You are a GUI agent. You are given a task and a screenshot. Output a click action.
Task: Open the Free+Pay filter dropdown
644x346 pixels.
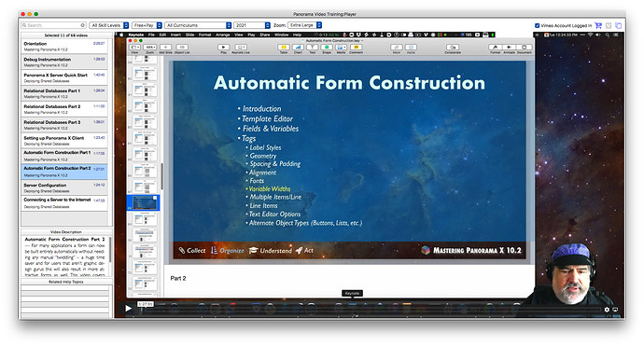(147, 25)
